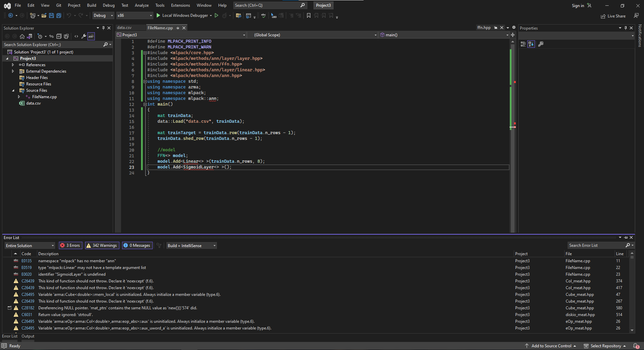Toggle the Preview Selected Items button
644x350 pixels.
[91, 36]
